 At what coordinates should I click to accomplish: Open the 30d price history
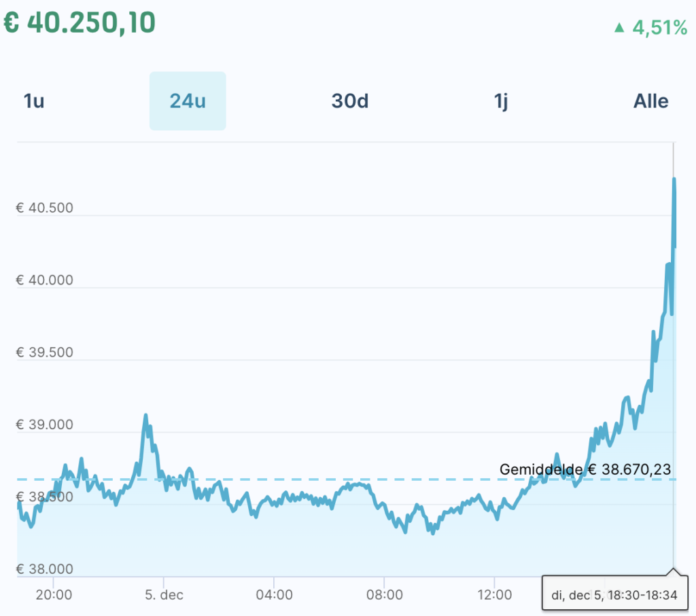click(x=349, y=101)
